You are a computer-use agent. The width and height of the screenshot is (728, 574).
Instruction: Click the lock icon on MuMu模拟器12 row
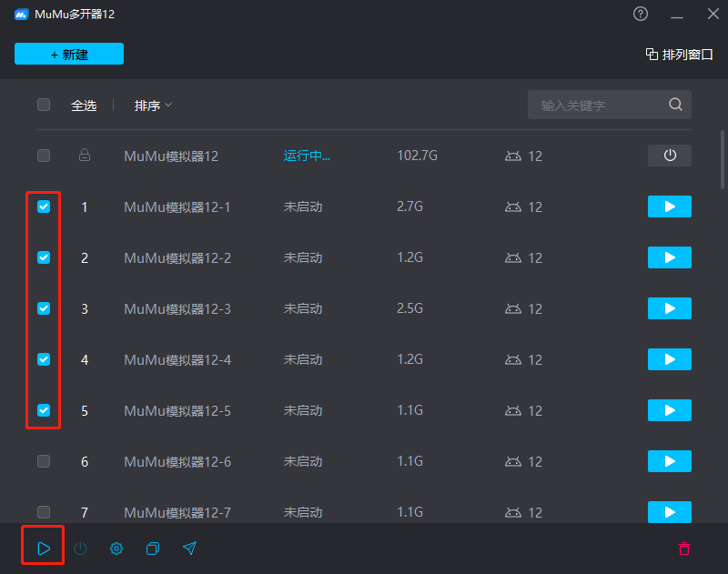(x=85, y=155)
